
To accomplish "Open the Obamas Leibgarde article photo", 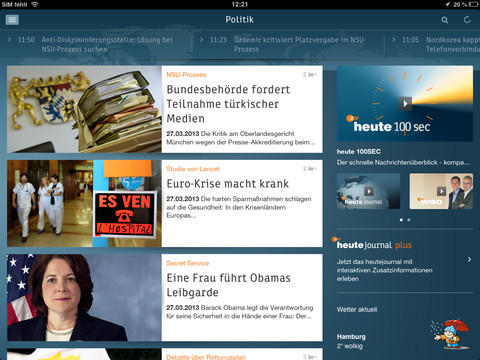I will [x=84, y=298].
